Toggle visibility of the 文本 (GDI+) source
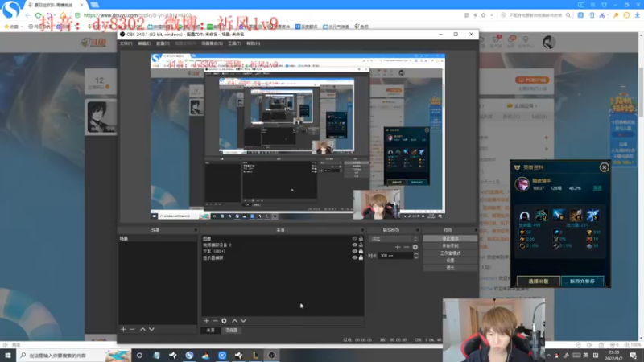This screenshot has height=362, width=644. (x=354, y=251)
